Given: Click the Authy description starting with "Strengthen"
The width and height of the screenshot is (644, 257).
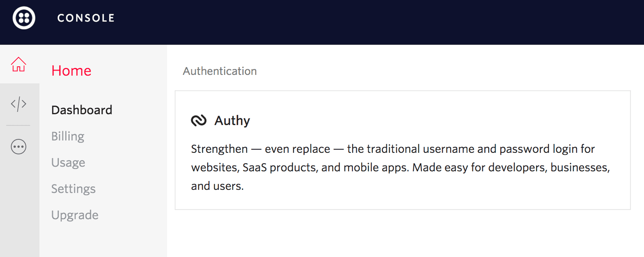Looking at the screenshot, I should click(x=219, y=149).
